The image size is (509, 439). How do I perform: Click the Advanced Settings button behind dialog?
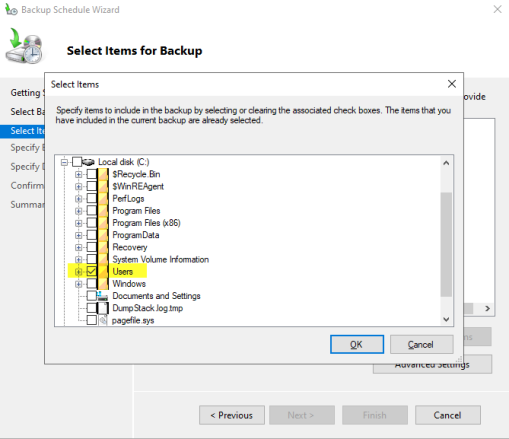click(432, 368)
